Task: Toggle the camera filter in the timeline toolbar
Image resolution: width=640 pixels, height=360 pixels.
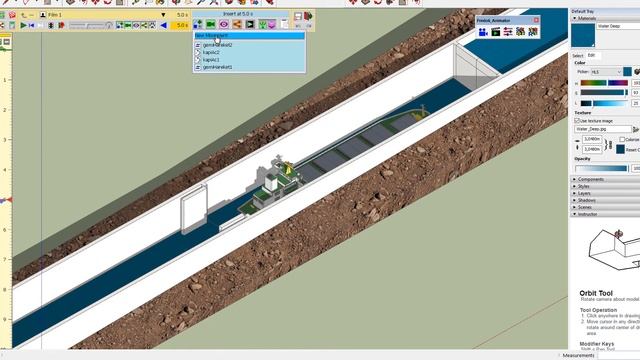Action: point(128,25)
